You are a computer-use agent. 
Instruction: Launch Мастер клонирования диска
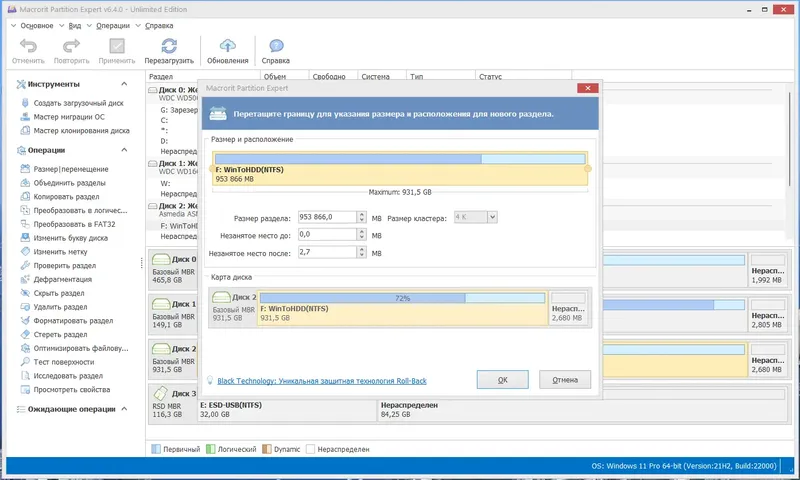(82, 131)
